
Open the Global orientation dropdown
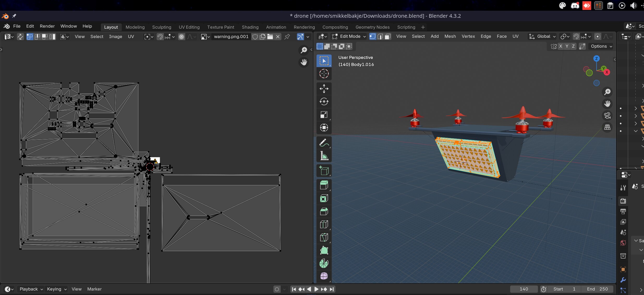coord(547,37)
